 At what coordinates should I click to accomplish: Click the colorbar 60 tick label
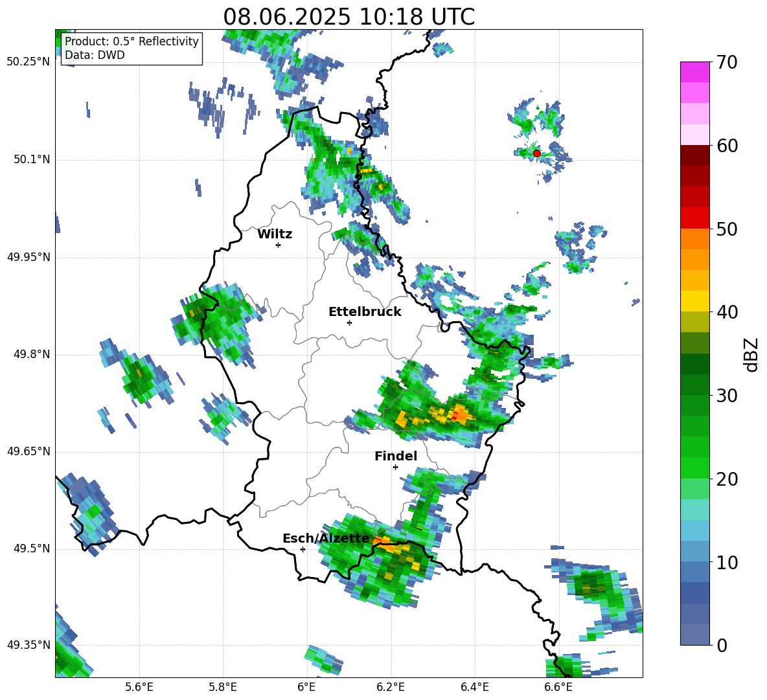coord(727,146)
